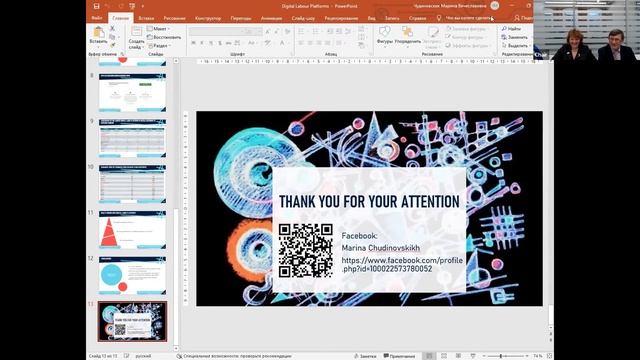Image resolution: width=640 pixels, height=360 pixels.
Task: Click the Redo arrow in title bar
Action: [121, 6]
